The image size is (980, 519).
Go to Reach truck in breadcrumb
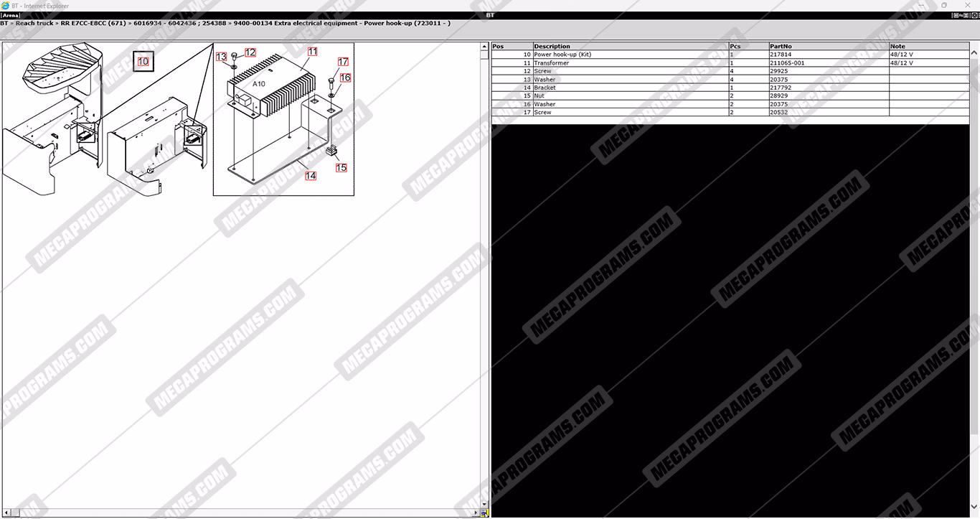click(34, 23)
